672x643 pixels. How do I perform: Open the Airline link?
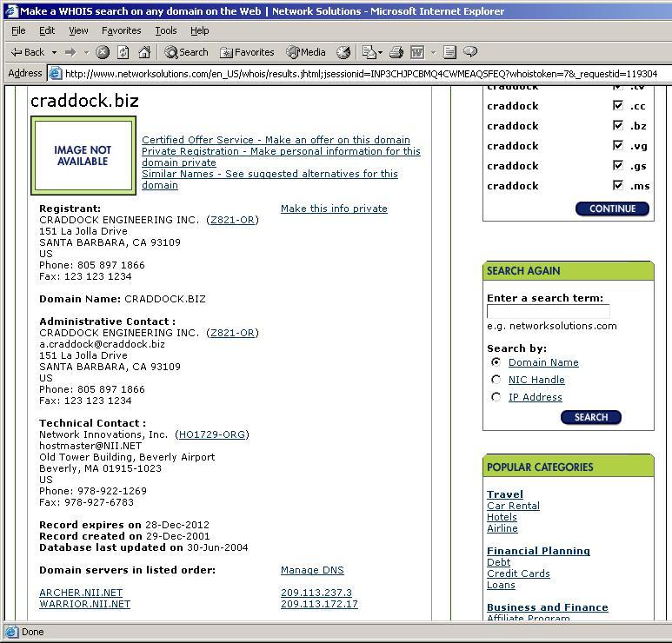click(502, 528)
